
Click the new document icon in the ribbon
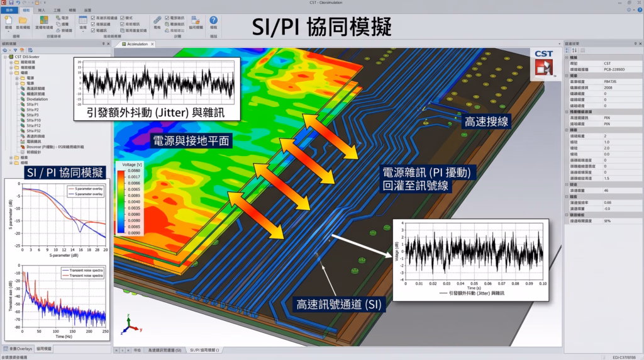(x=8, y=21)
